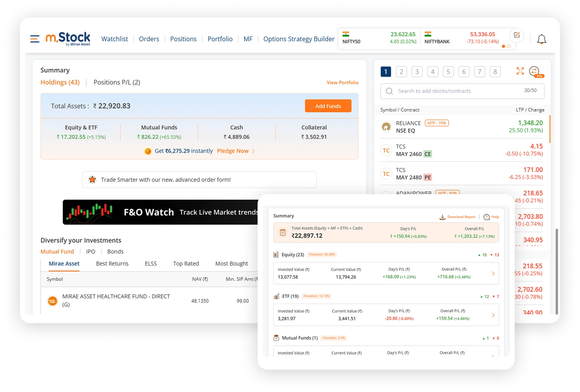Open the hamburger menu icon
The width and height of the screenshot is (580, 392).
point(35,39)
